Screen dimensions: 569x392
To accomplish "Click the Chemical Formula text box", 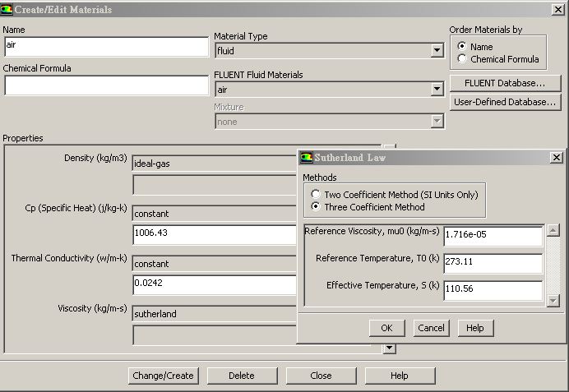I will coord(106,85).
